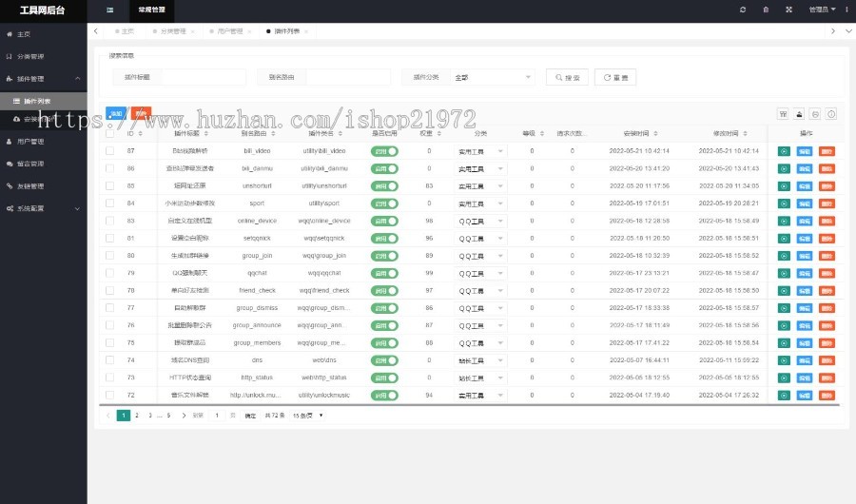Screen dimensions: 856x504
Task: Click the green run icon for row 83
Action: click(784, 222)
